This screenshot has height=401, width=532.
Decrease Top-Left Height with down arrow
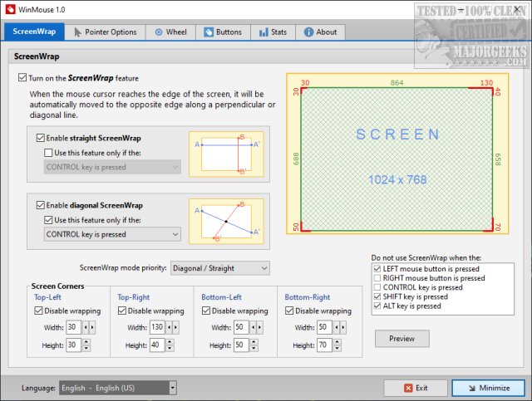86,349
